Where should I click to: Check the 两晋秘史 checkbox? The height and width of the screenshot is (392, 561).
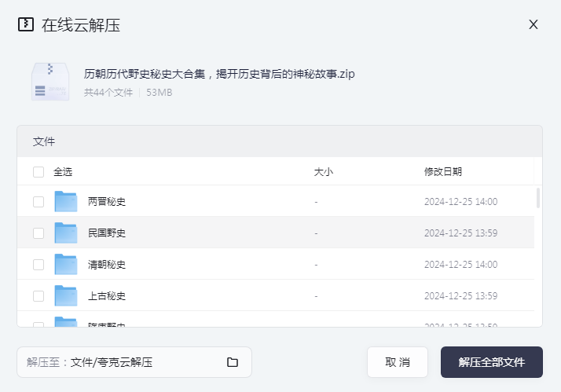pos(38,202)
